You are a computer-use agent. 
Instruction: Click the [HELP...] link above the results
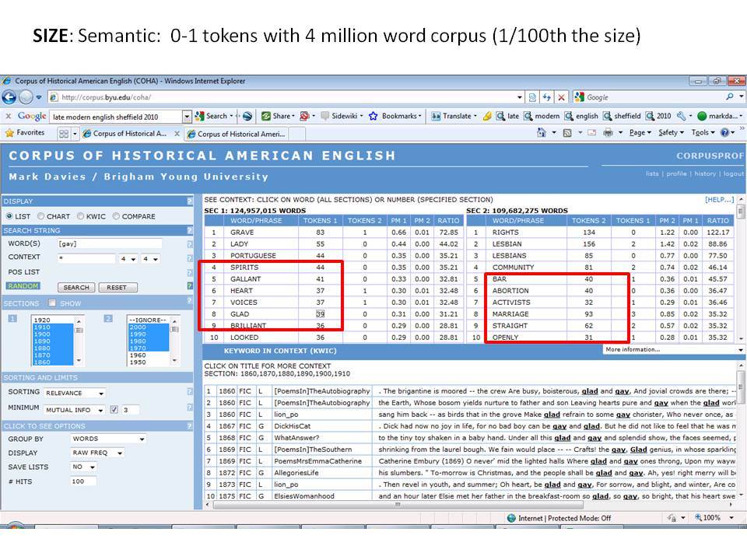click(719, 200)
